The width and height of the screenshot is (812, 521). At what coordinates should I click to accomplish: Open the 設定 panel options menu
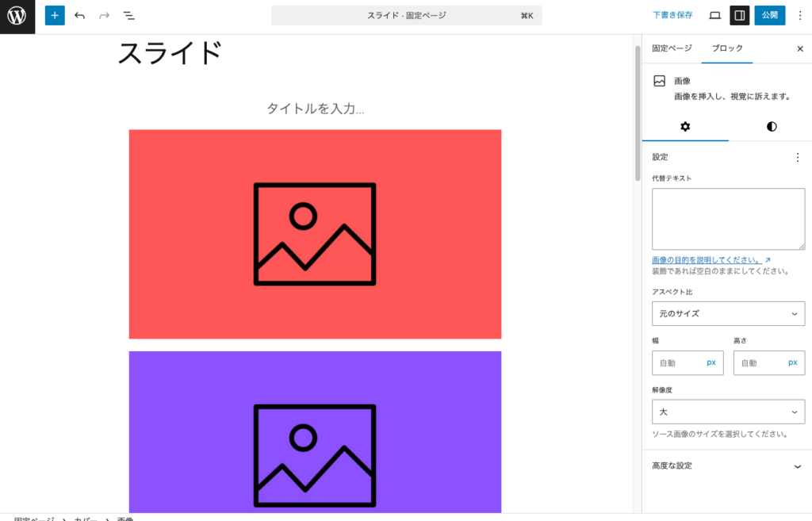coord(798,157)
